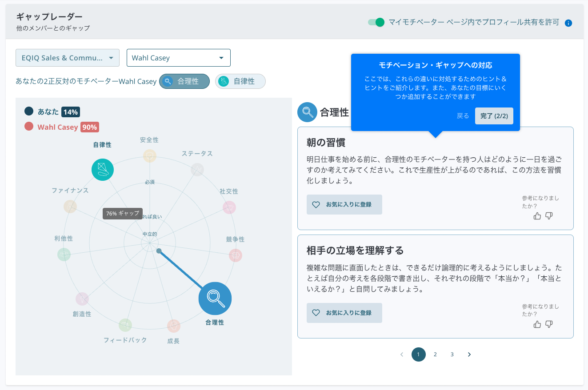Click the ギャップレーダー heading
588x390 pixels.
tap(49, 17)
